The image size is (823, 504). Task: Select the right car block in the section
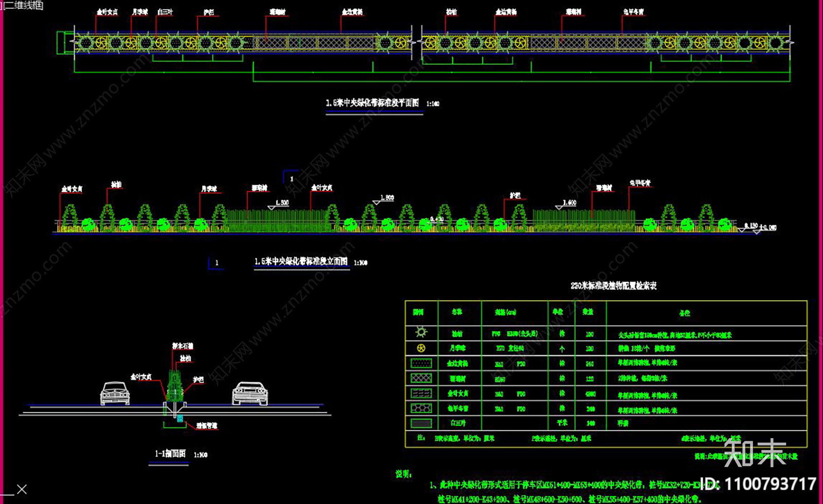click(x=250, y=393)
